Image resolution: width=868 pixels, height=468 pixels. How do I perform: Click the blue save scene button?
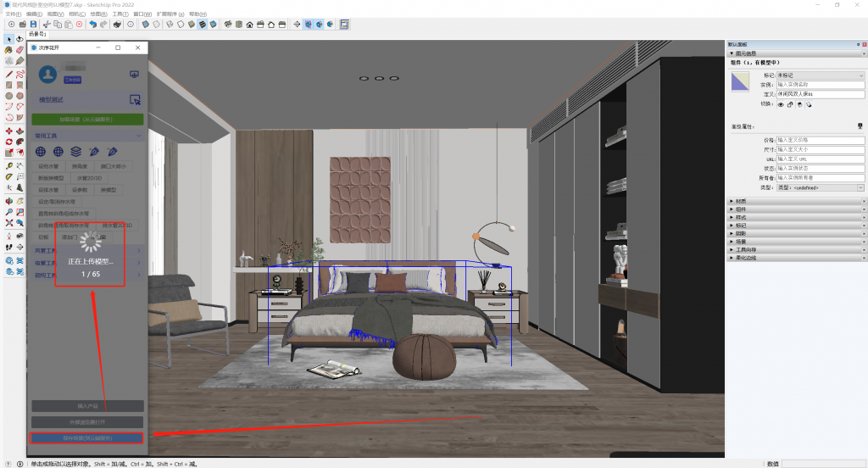pyautogui.click(x=87, y=438)
